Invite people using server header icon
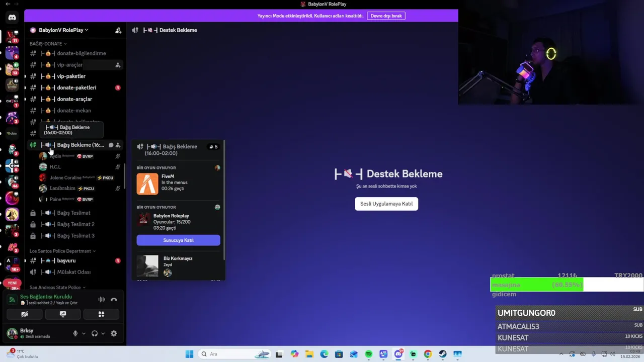Viewport: 644px width, 362px height. pos(118,30)
